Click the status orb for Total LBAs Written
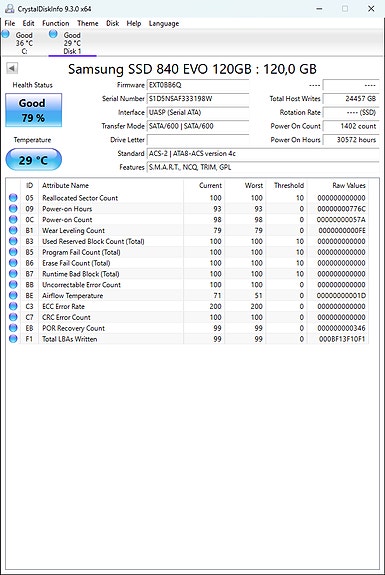 tap(13, 338)
